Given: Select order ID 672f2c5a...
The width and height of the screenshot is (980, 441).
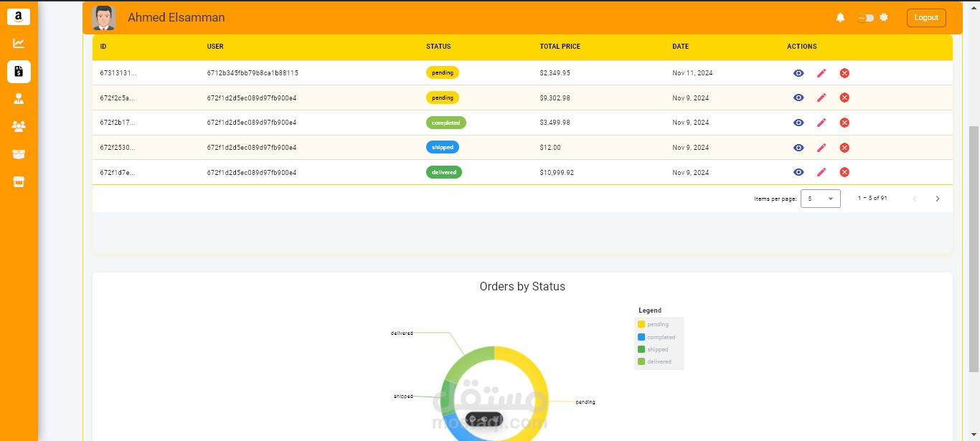Looking at the screenshot, I should tap(117, 98).
